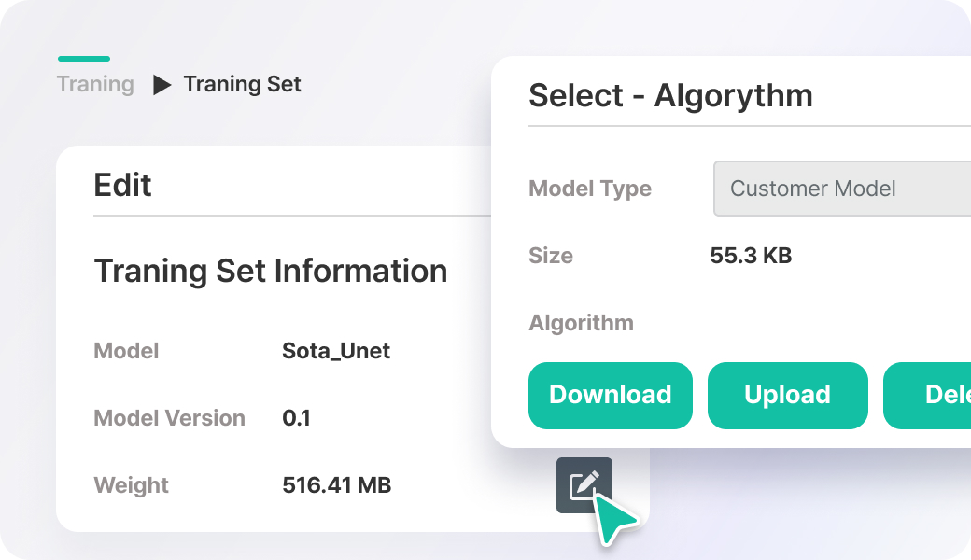Open the Customer Model dropdown
Screen dimensions: 971x560
coord(840,189)
